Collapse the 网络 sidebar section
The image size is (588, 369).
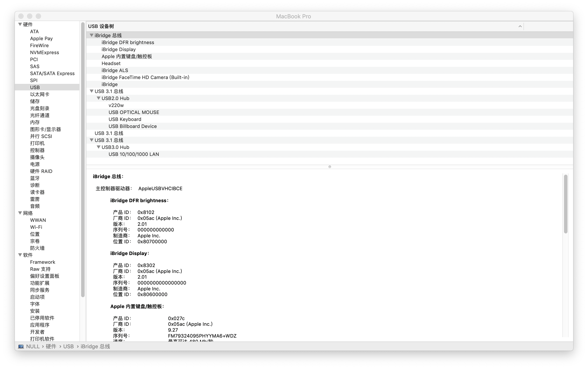pos(20,213)
